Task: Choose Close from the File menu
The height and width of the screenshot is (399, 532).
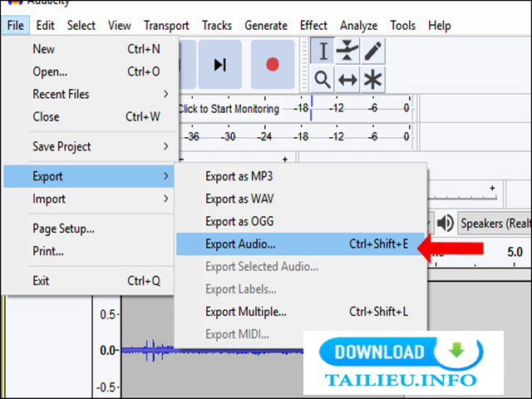Action: tap(91, 116)
